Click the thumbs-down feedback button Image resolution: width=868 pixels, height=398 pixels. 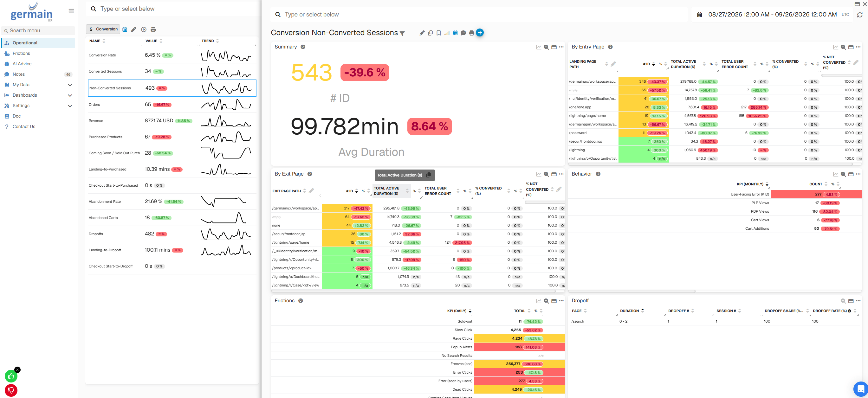pyautogui.click(x=11, y=390)
